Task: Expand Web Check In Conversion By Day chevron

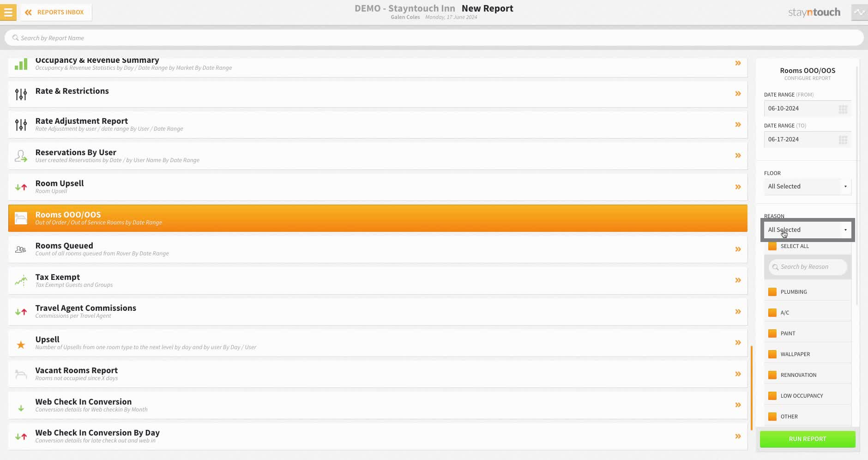Action: pyautogui.click(x=738, y=436)
